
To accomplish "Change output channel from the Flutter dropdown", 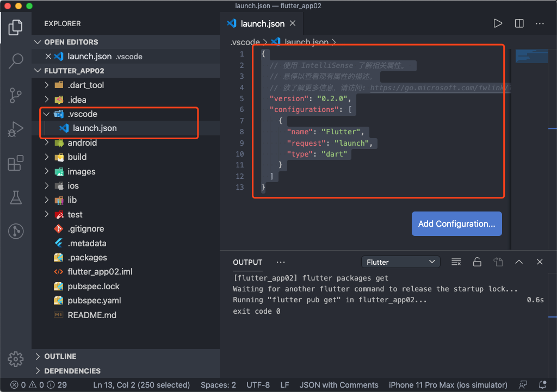I will (x=400, y=262).
